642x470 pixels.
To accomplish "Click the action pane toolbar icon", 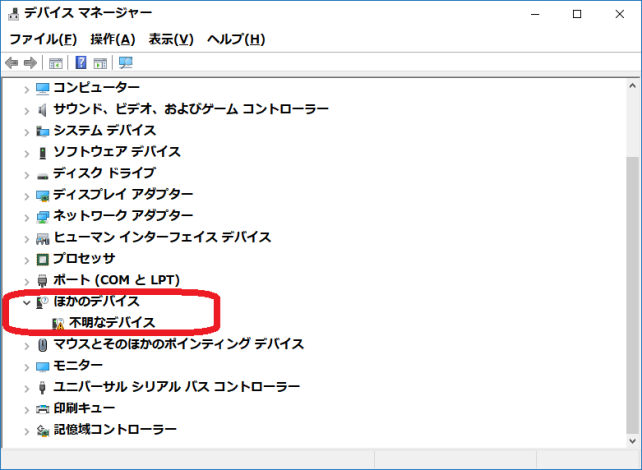I will pos(100,63).
